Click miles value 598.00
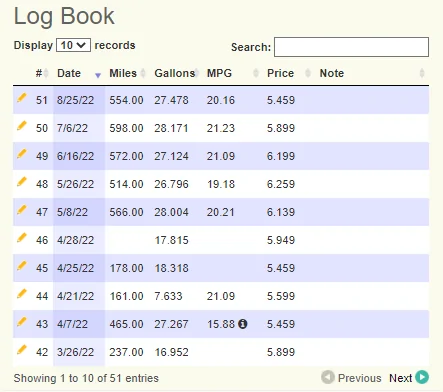The width and height of the screenshot is (443, 392). point(126,128)
